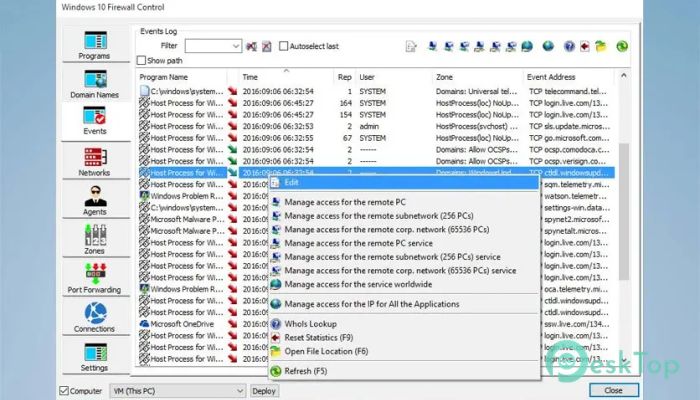Select row with address TCP telecommand.tel...
This screenshot has width=700, height=400.
point(376,92)
